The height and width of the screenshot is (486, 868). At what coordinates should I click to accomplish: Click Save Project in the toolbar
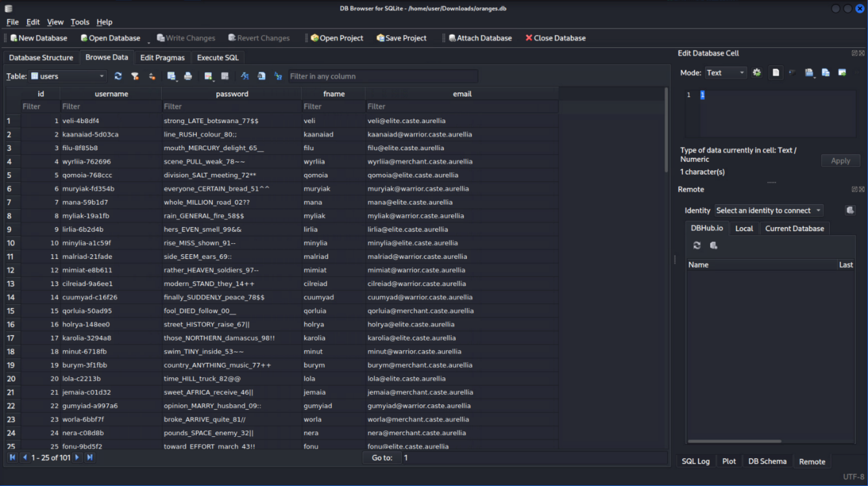pos(401,38)
